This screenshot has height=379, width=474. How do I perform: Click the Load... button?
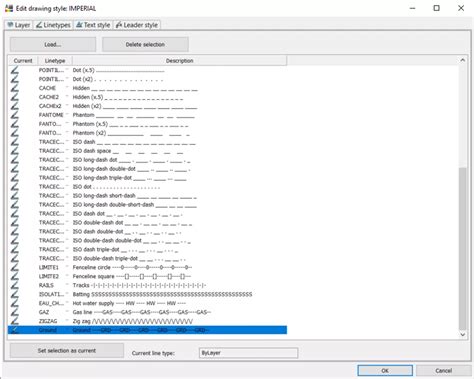pos(53,44)
